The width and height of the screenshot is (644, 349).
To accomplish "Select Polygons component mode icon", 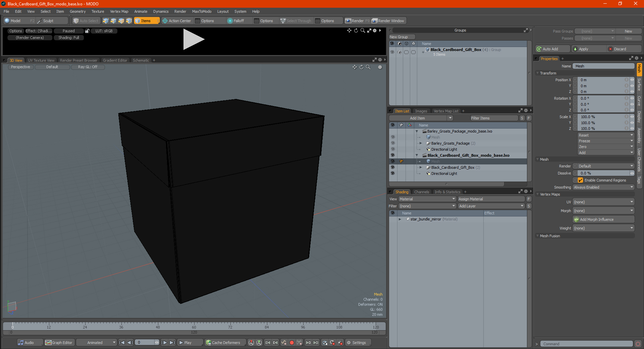I will [121, 21].
